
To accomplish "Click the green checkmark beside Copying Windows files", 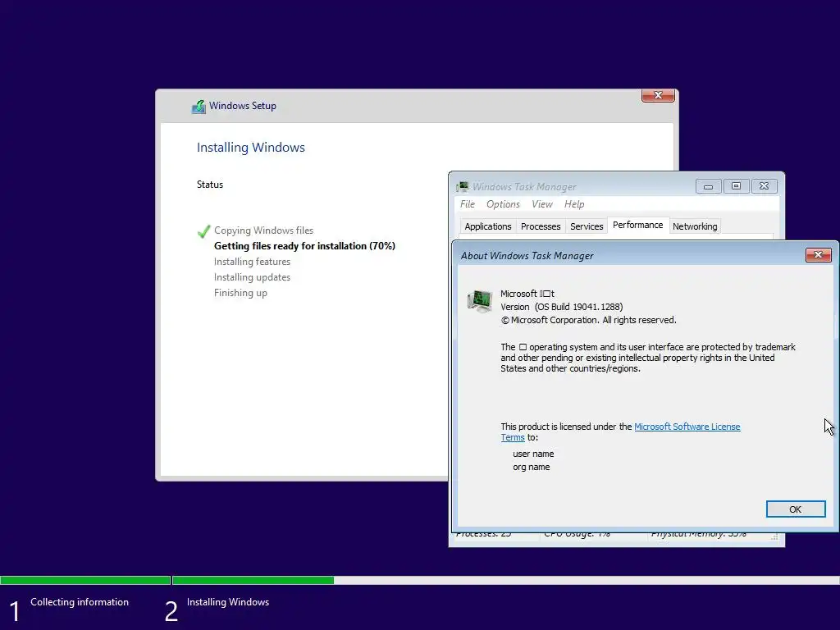I will point(203,231).
